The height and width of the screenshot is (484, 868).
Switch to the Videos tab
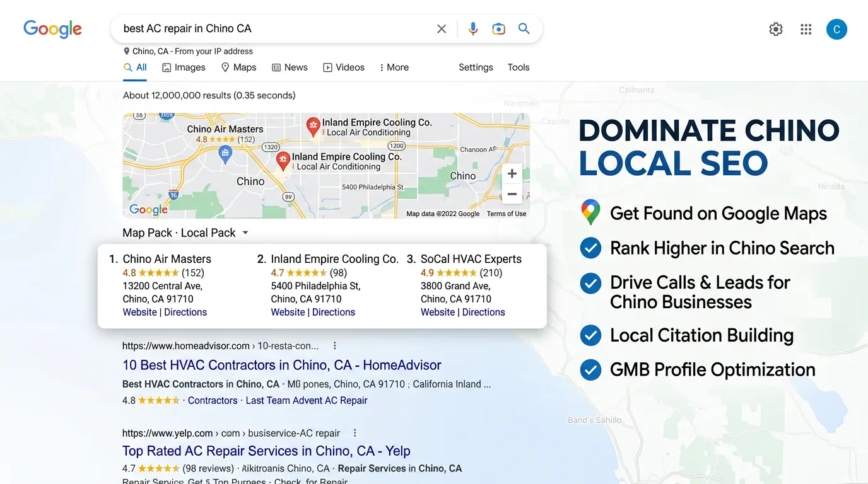click(x=344, y=67)
